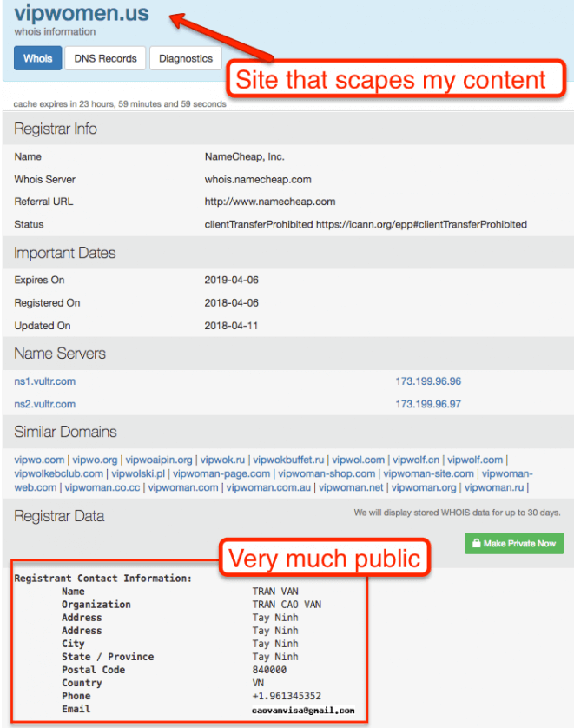Open similar domain vipwolkebclub.com
The image size is (574, 728).
59,473
